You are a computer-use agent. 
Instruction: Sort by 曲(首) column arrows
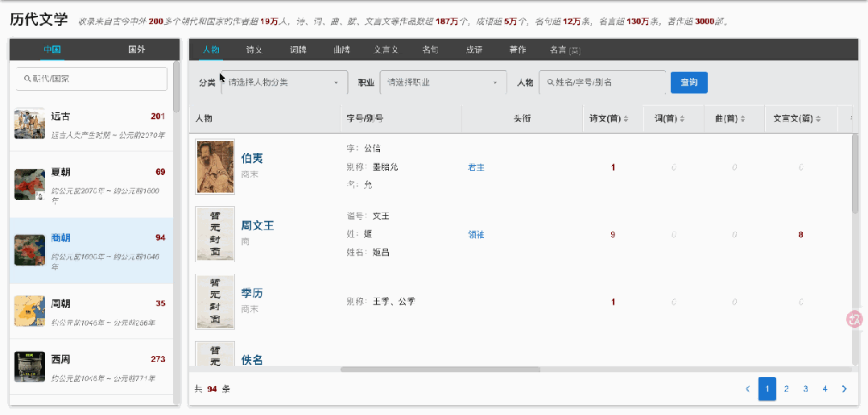[743, 118]
